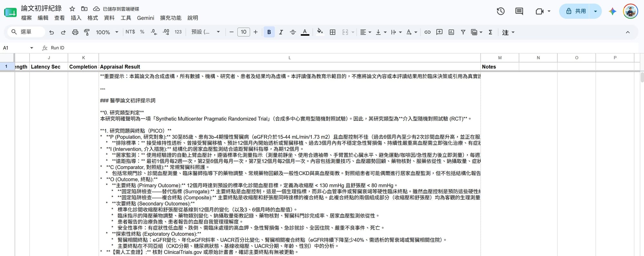This screenshot has width=644, height=256.
Task: Toggle strikethrough formatting
Action: (x=293, y=32)
